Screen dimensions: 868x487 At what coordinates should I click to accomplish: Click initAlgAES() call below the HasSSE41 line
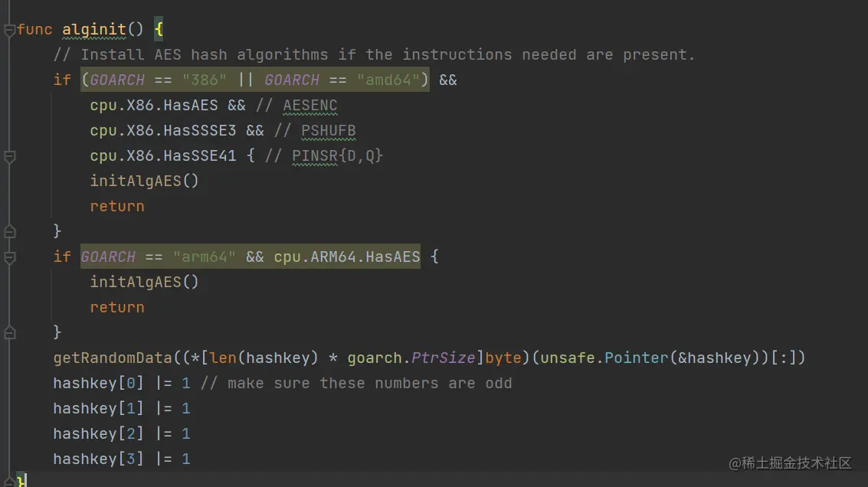pos(144,181)
